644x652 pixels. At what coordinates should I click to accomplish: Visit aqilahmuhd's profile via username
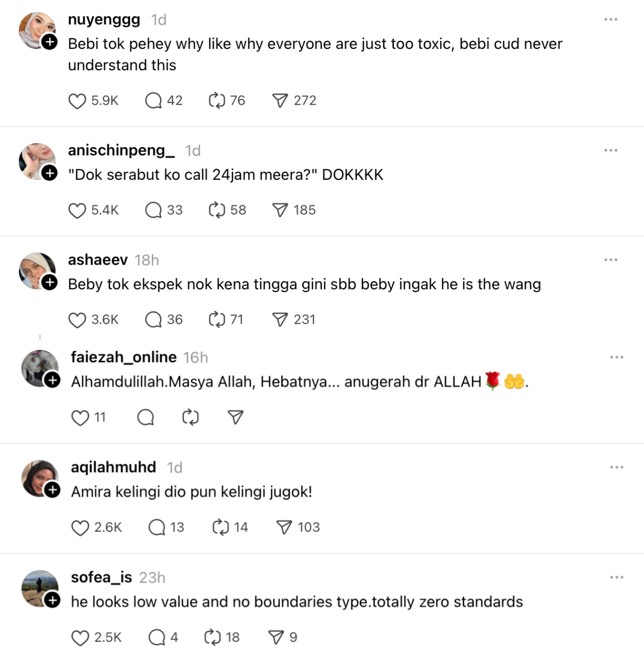click(x=113, y=467)
